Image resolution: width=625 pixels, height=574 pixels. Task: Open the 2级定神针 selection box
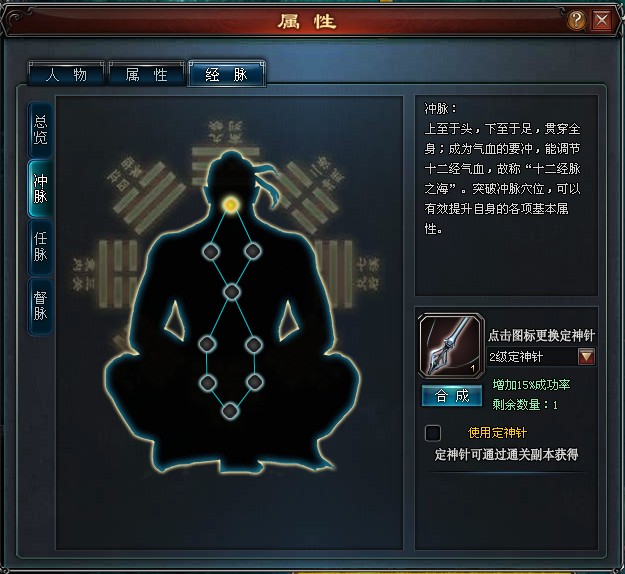click(x=541, y=357)
